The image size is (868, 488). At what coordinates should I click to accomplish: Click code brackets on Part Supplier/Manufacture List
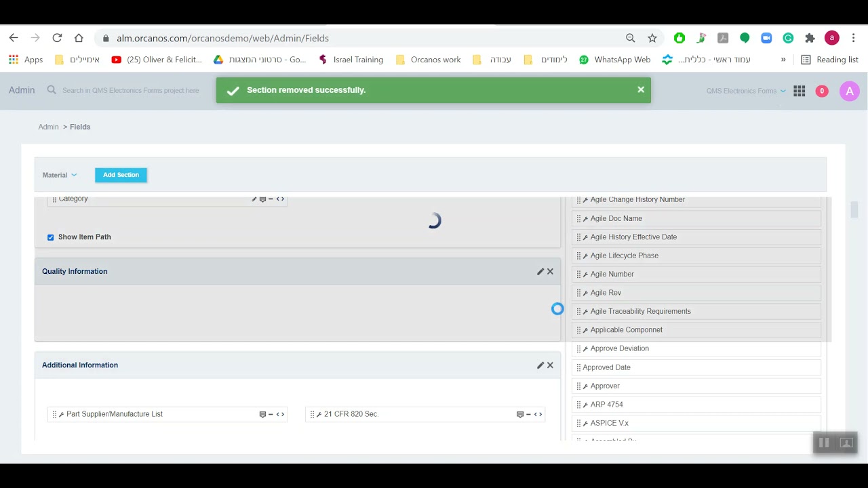(x=280, y=414)
